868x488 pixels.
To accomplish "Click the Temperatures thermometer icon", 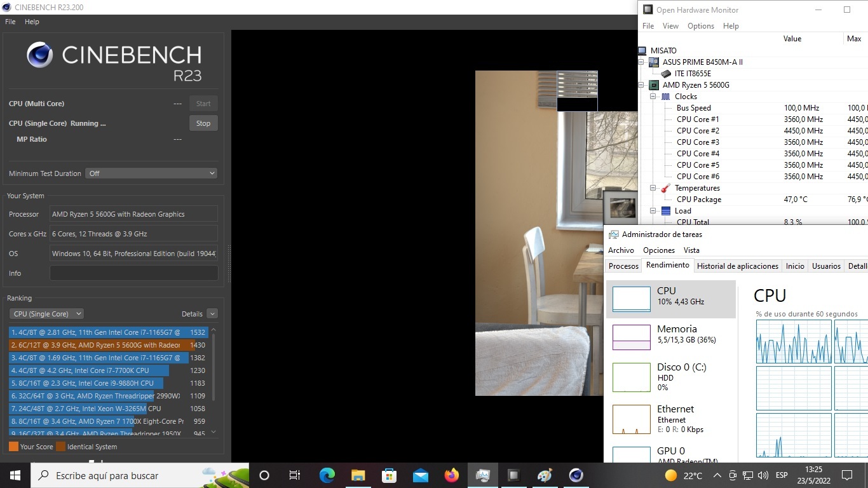I will pos(665,188).
